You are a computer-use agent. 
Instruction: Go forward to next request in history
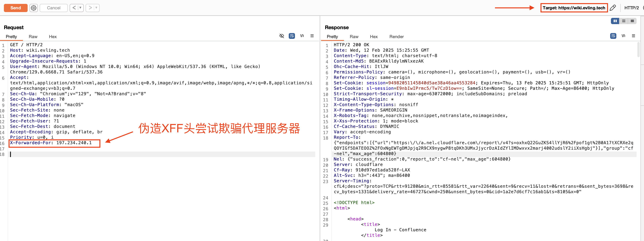click(x=90, y=8)
